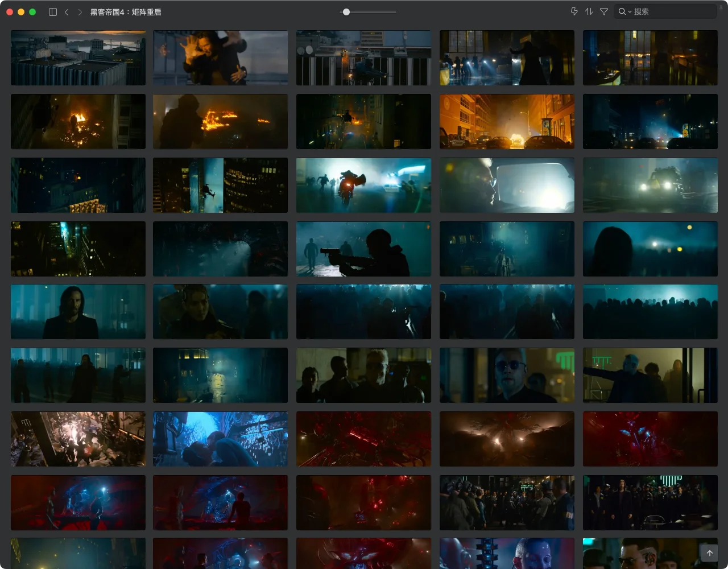Click the thumbnail size slider handle
Viewport: 728px width, 569px height.
[x=346, y=11]
